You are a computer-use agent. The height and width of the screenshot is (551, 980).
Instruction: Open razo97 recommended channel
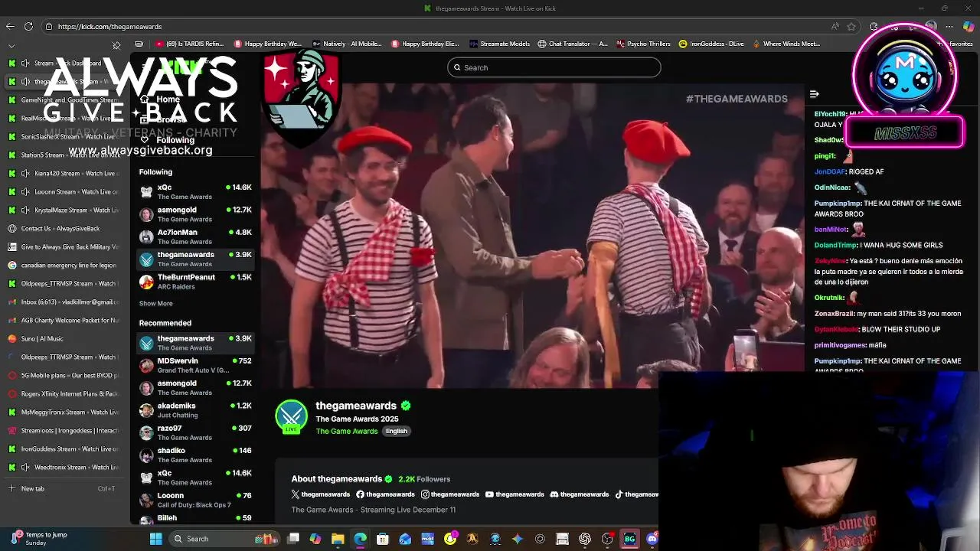point(195,432)
